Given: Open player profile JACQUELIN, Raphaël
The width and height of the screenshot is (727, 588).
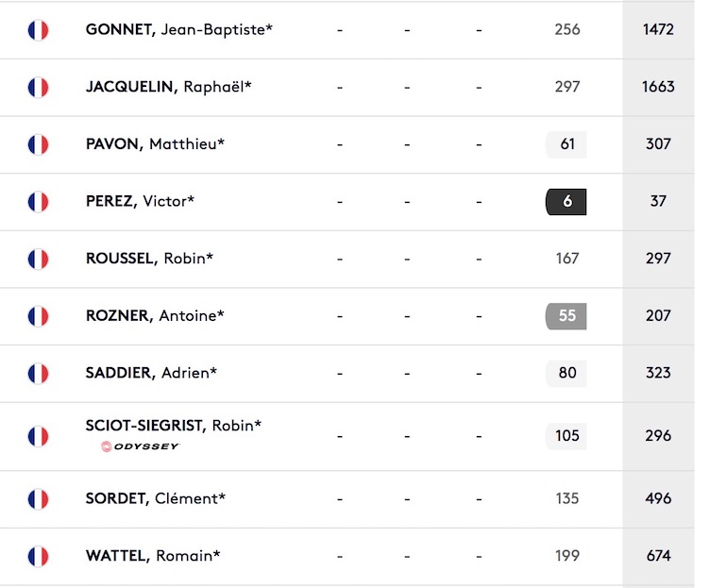Looking at the screenshot, I should tap(168, 87).
